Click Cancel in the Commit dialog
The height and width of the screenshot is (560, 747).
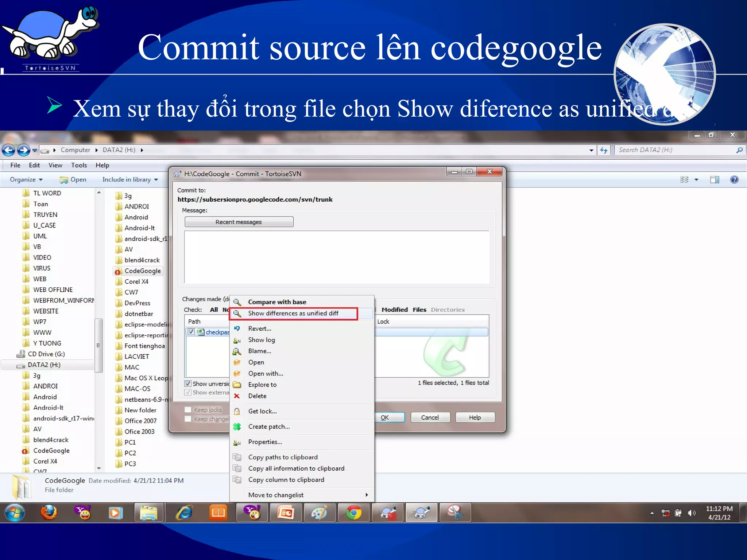(430, 417)
